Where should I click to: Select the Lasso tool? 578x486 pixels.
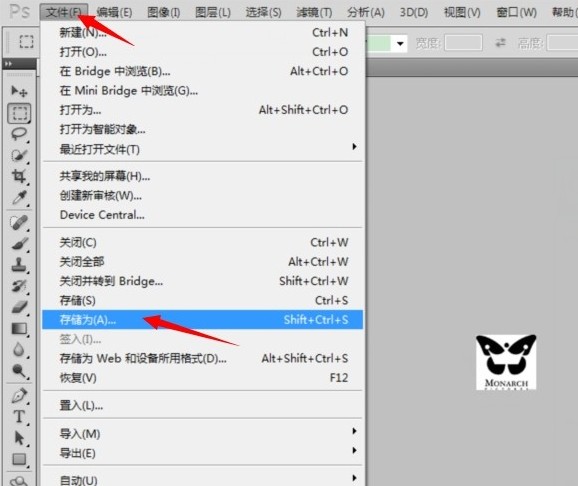tap(19, 134)
